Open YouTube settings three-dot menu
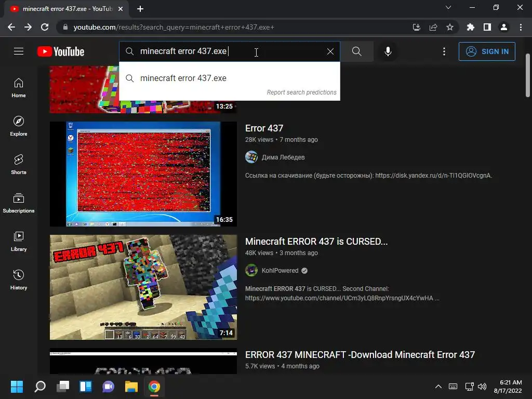Screen dimensions: 532x399 (x=444, y=51)
